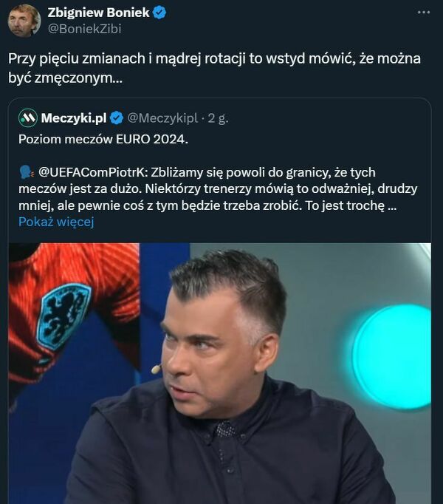
Task: Click the speaking head emoji
Action: 26,171
